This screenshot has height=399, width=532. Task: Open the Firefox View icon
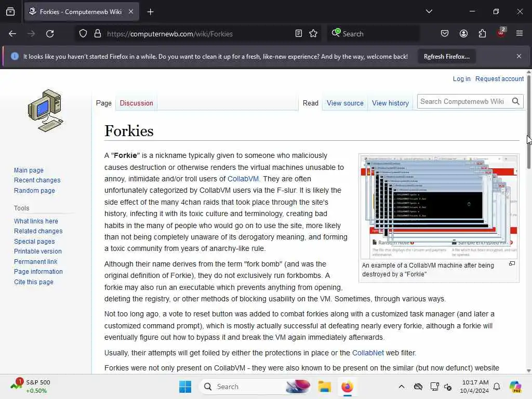10,12
